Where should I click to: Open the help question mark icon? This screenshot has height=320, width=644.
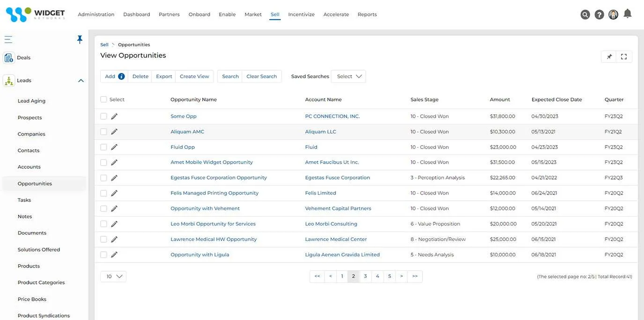599,15
